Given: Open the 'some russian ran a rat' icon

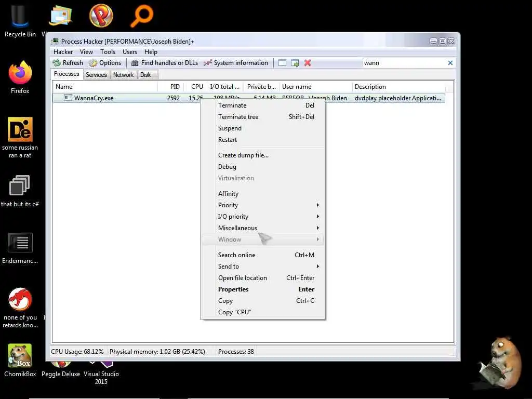Looking at the screenshot, I should tap(20, 137).
